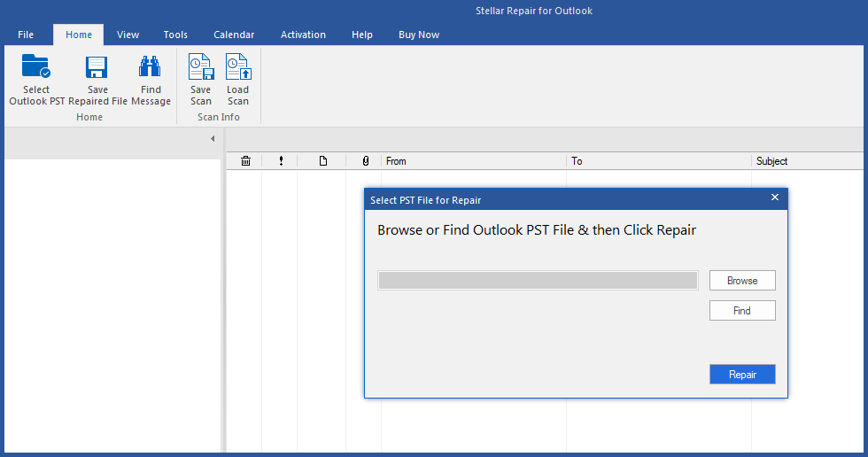This screenshot has width=868, height=457.
Task: Open the Activation tab
Action: pos(303,35)
